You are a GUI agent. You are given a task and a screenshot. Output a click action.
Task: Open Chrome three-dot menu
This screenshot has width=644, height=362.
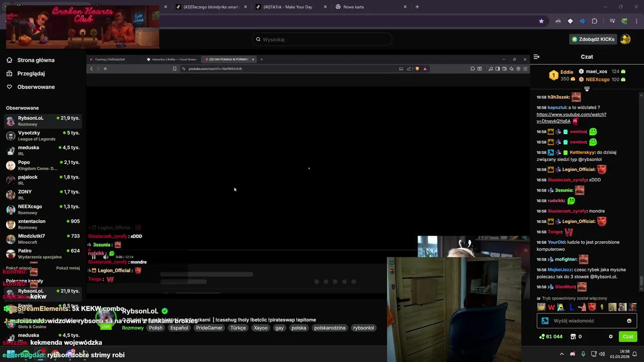(637, 21)
